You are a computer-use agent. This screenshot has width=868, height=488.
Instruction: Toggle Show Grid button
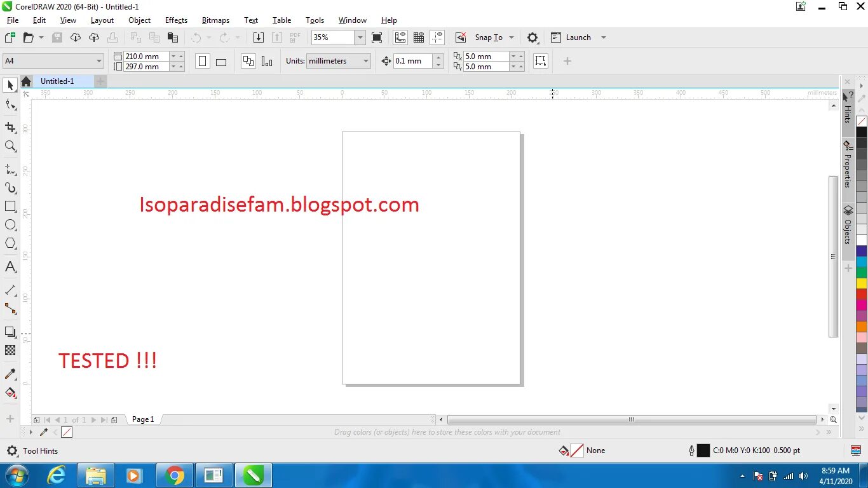tap(419, 37)
